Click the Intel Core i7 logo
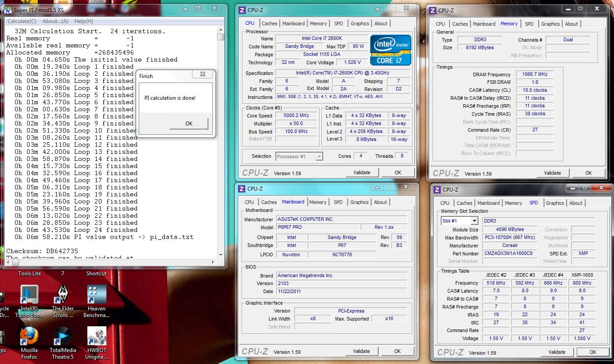Image resolution: width=614 pixels, height=364 pixels. (391, 51)
